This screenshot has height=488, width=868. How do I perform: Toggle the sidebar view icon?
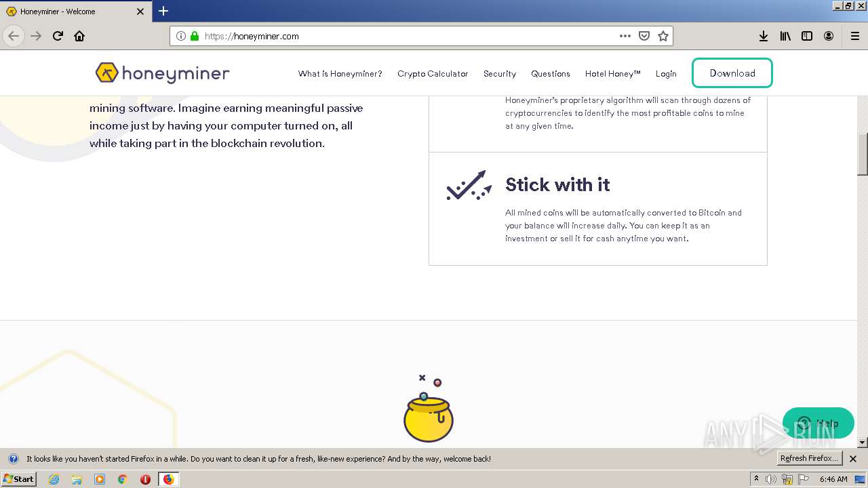(x=807, y=36)
